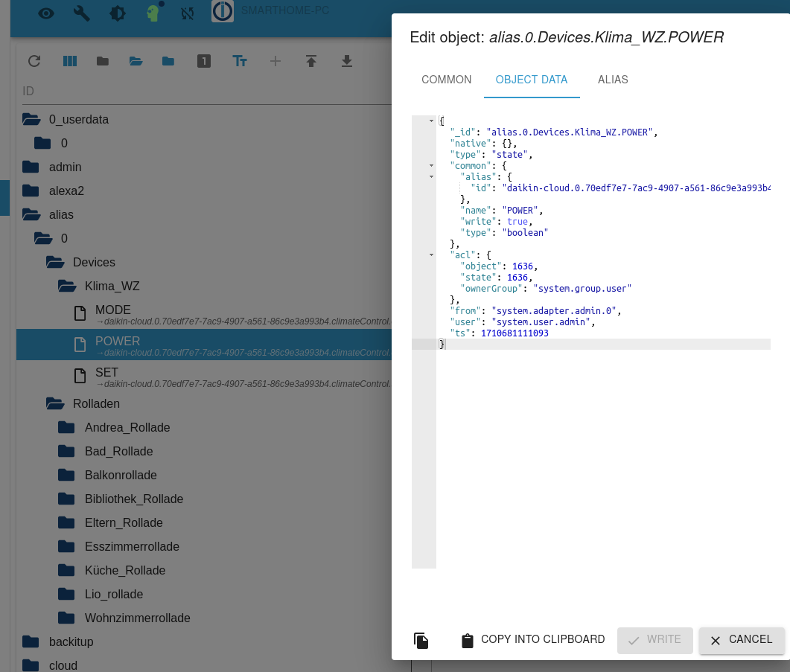Click COPY INTO CLIPBOARD button
Viewport: 790px width, 672px height.
pyautogui.click(x=533, y=640)
